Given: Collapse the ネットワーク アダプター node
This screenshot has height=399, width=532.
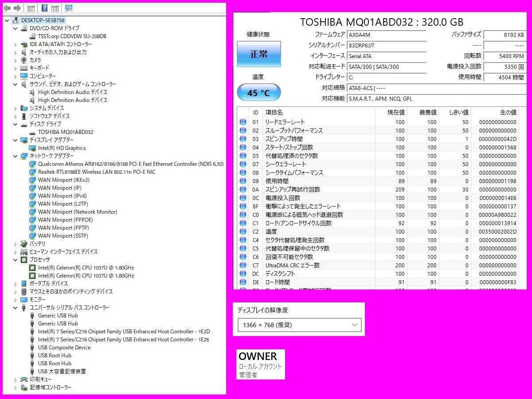Looking at the screenshot, I should tap(16, 156).
